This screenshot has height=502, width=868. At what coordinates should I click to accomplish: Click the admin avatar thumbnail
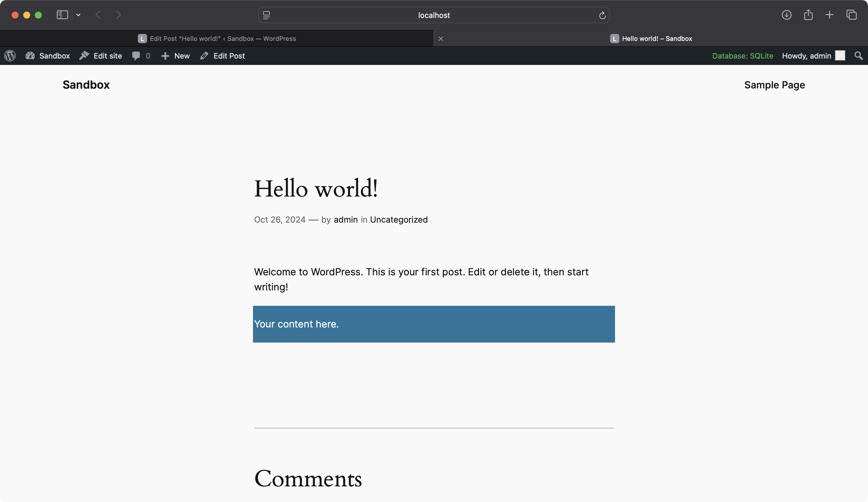click(840, 55)
